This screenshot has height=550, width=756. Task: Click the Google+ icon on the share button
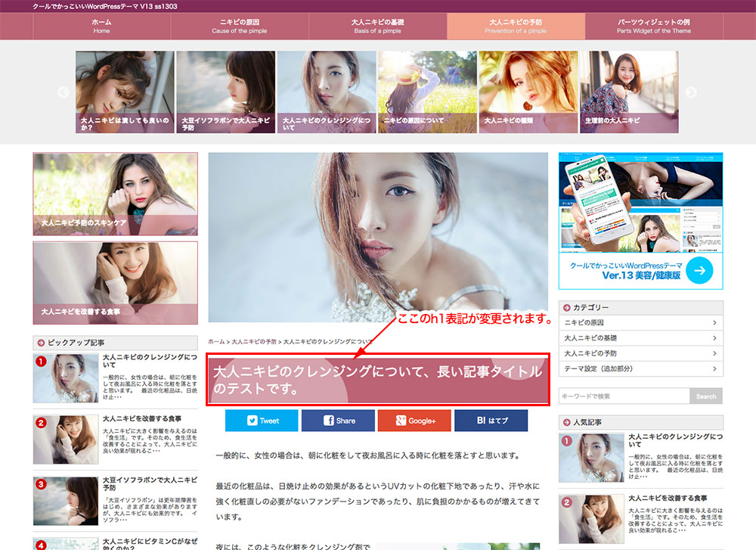(401, 421)
